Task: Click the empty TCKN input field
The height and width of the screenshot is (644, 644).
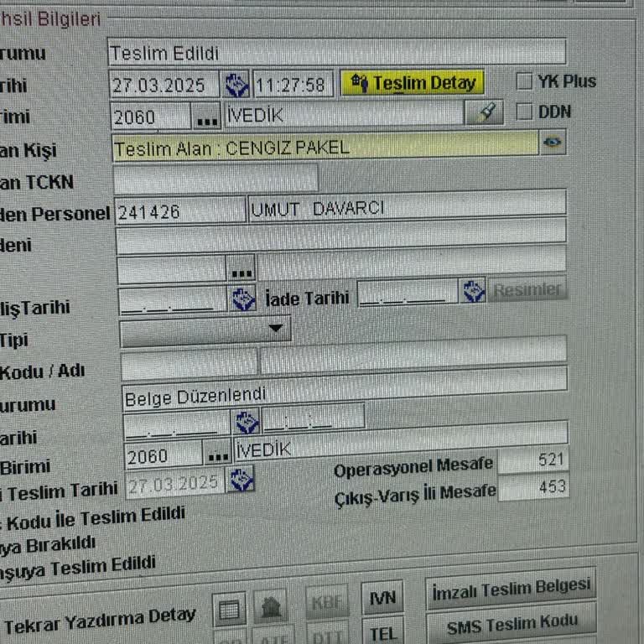Action: pyautogui.click(x=216, y=178)
